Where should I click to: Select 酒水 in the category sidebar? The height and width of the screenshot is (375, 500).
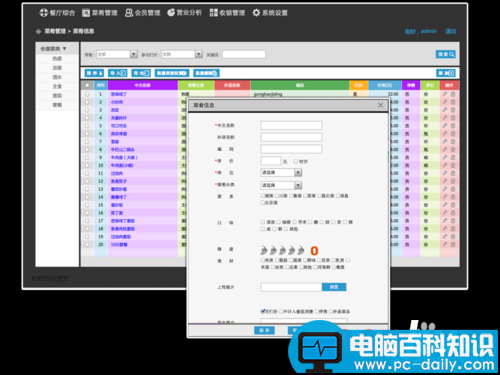coord(57,77)
